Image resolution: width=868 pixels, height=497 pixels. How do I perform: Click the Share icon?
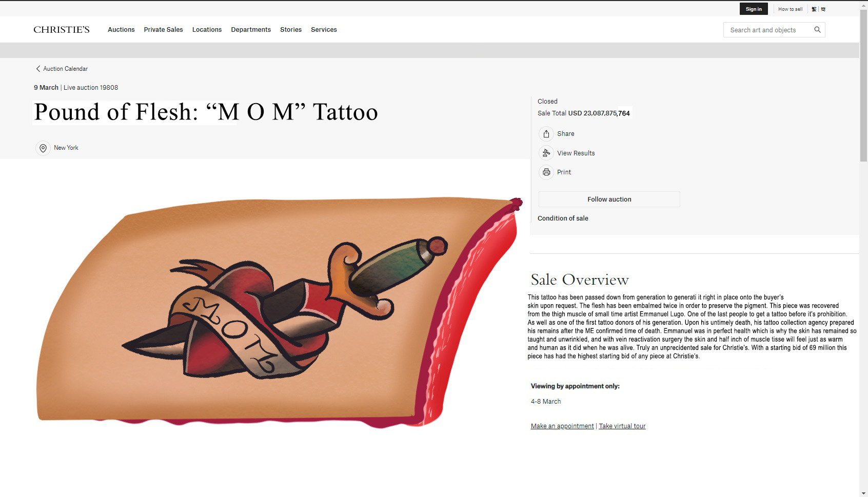[x=546, y=134]
